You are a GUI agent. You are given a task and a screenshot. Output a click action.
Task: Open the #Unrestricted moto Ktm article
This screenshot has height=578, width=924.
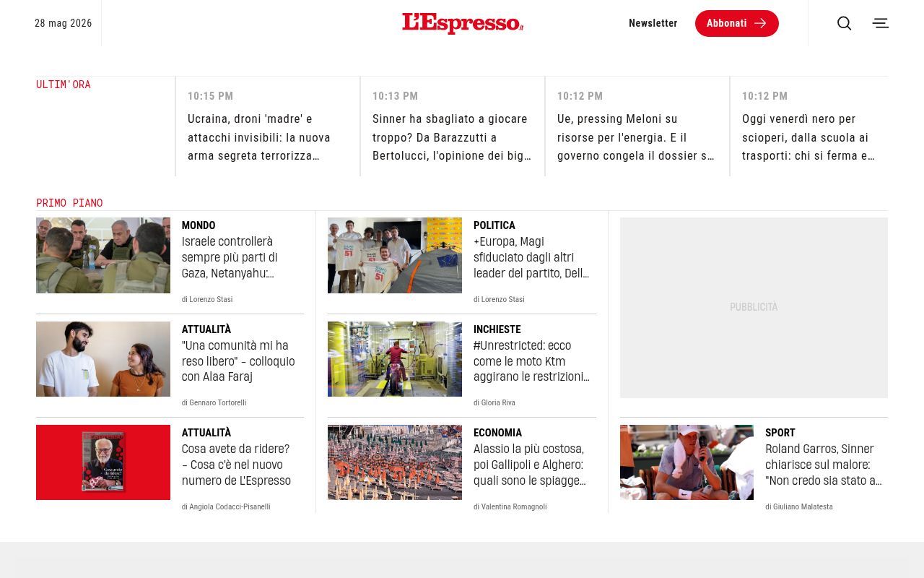pos(532,361)
